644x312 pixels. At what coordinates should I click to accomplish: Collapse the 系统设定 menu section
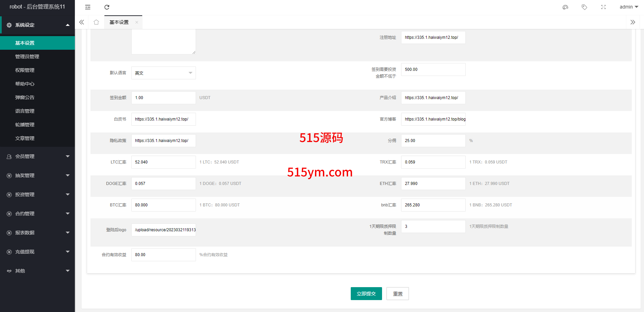pyautogui.click(x=37, y=25)
